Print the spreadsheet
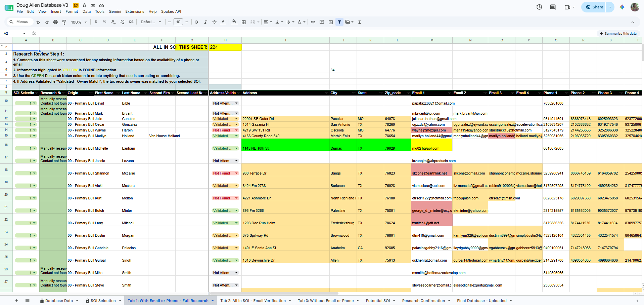The image size is (644, 305). pos(55,22)
